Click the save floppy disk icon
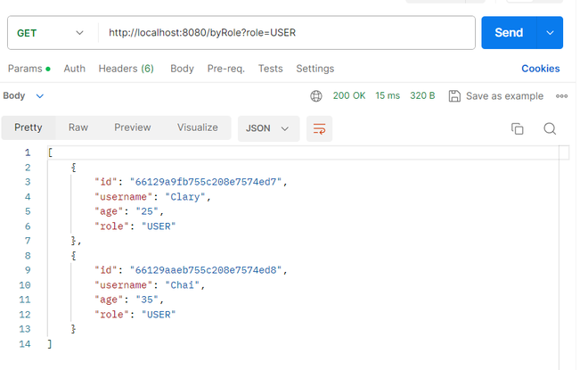The height and width of the screenshot is (370, 588). pyautogui.click(x=454, y=96)
